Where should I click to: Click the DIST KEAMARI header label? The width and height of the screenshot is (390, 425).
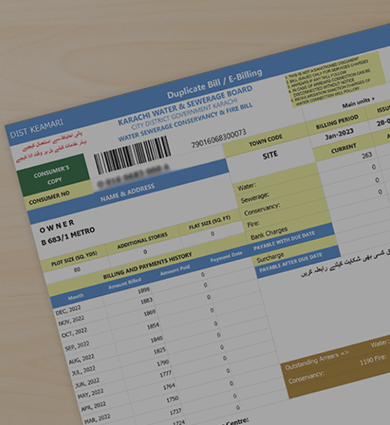tap(36, 129)
